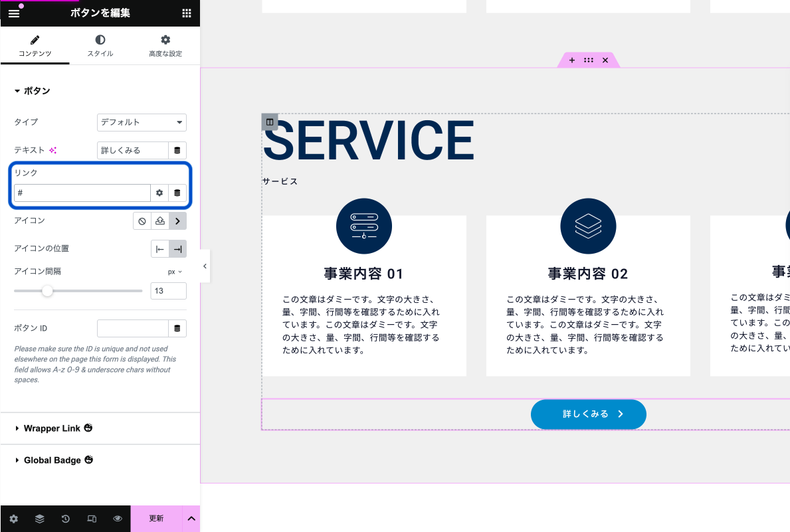Image resolution: width=790 pixels, height=532 pixels.
Task: Switch to responsive mode
Action: [92, 519]
